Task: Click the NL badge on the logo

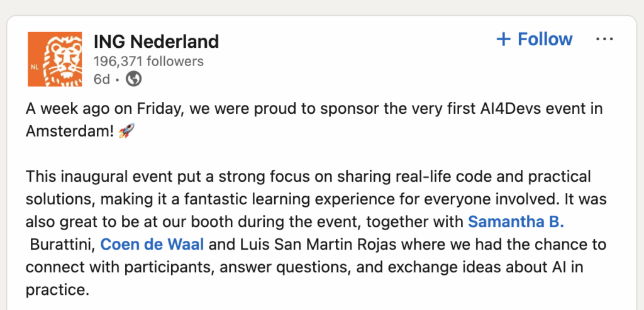Action: point(35,65)
